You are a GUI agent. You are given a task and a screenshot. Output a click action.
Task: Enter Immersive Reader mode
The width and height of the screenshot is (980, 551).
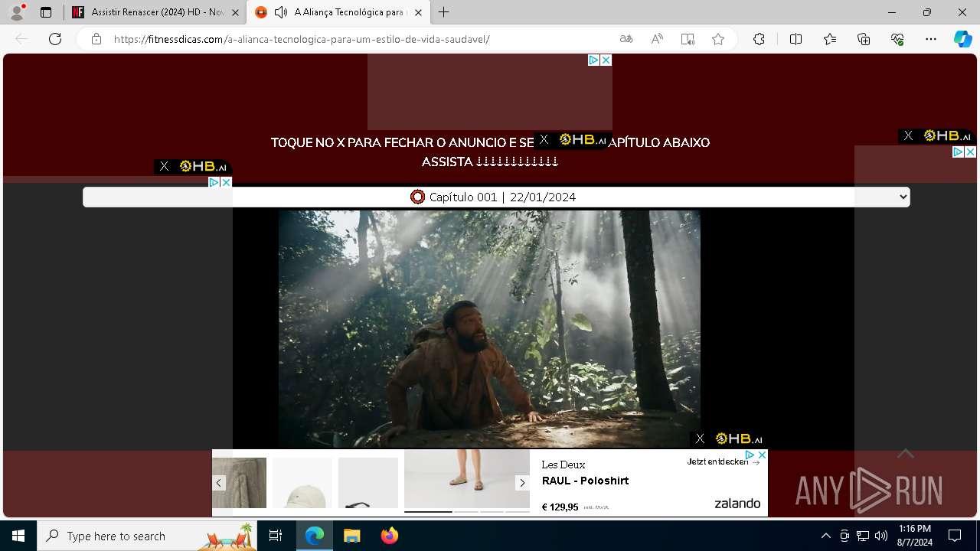(x=688, y=39)
